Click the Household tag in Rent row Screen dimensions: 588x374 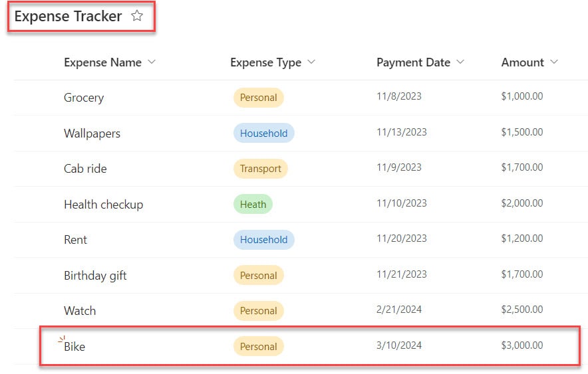[263, 240]
